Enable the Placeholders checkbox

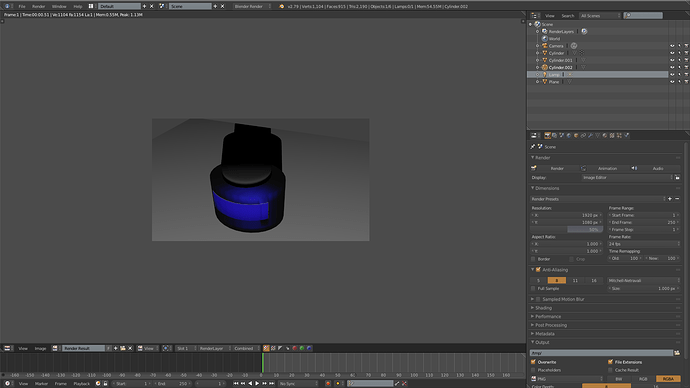tap(533, 370)
